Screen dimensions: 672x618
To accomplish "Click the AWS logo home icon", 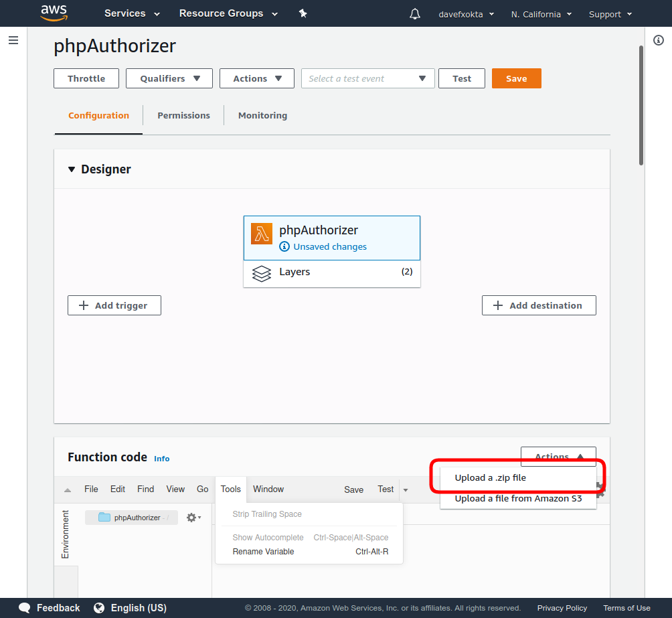I will click(54, 13).
